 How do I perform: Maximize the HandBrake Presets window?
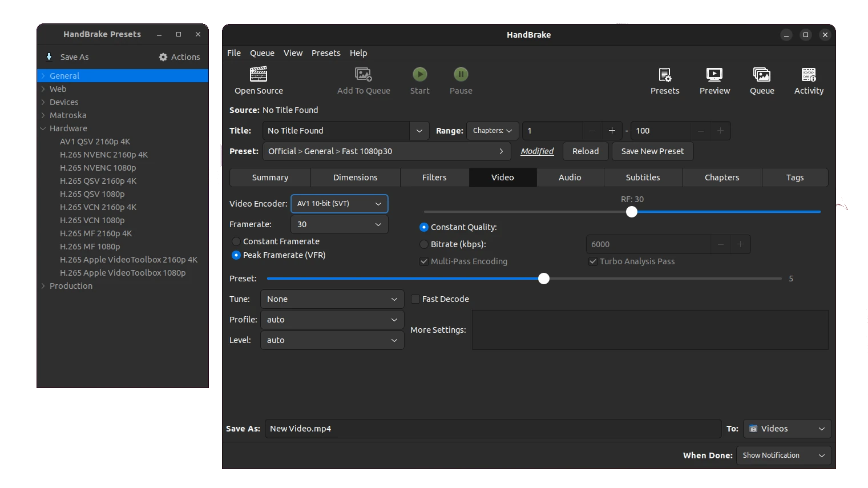(179, 35)
